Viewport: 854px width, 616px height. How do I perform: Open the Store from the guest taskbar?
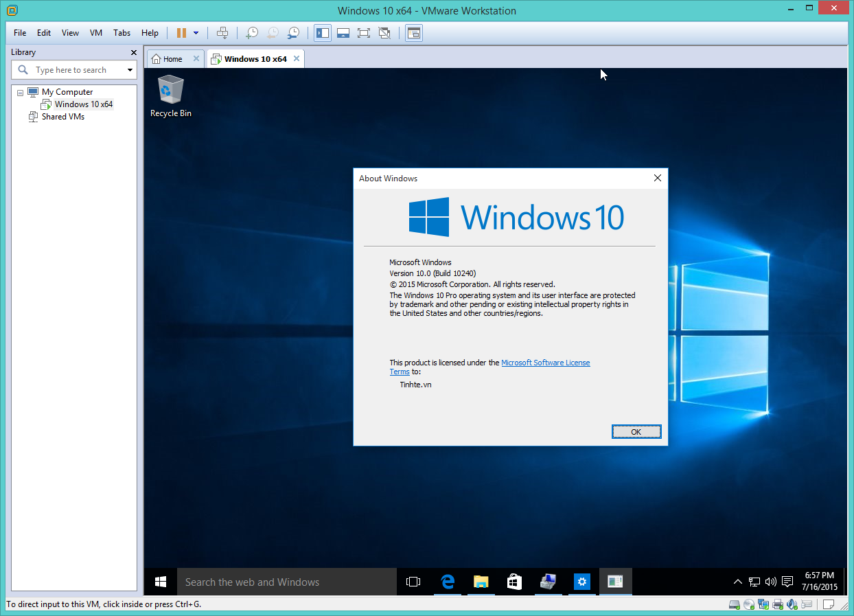point(514,582)
